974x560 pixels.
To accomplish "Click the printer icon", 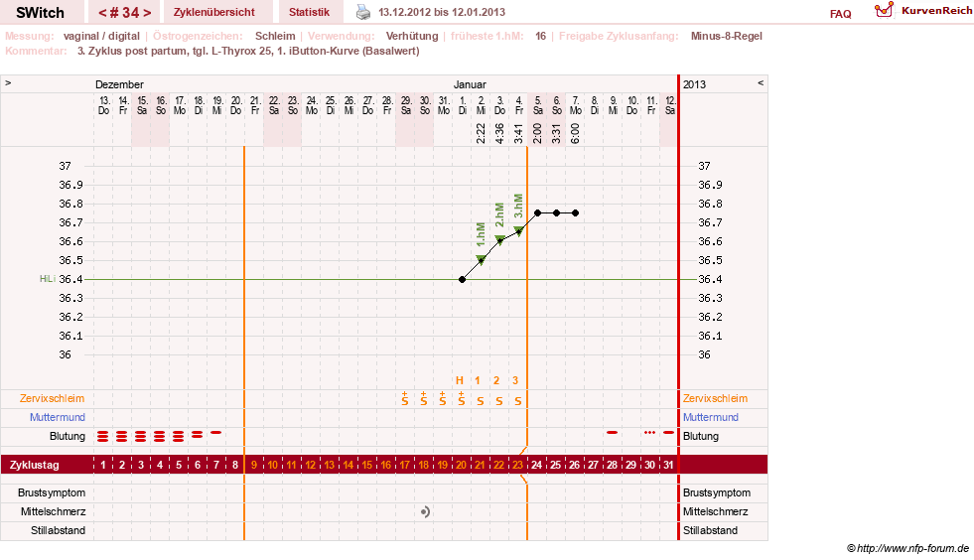I will click(363, 12).
